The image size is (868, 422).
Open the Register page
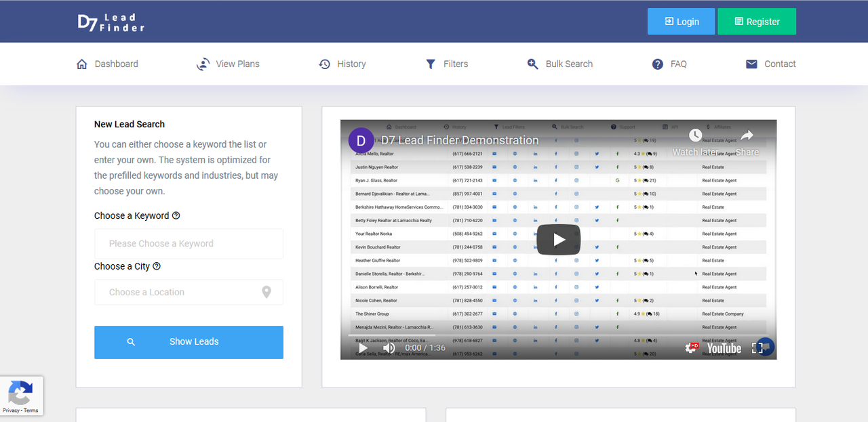[757, 22]
